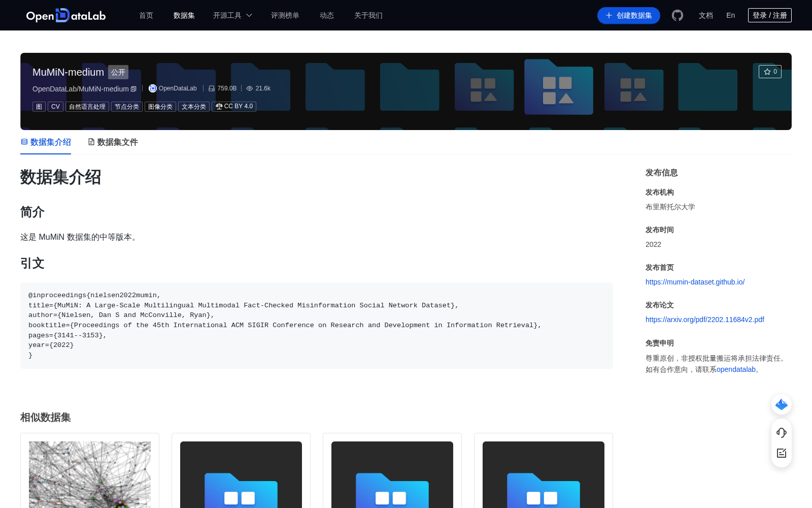Click the 登录 / 注册 button
812x508 pixels.
tap(770, 15)
